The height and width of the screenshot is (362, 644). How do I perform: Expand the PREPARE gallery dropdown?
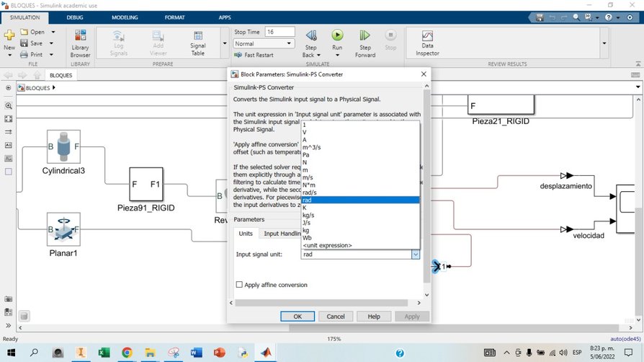point(225,43)
